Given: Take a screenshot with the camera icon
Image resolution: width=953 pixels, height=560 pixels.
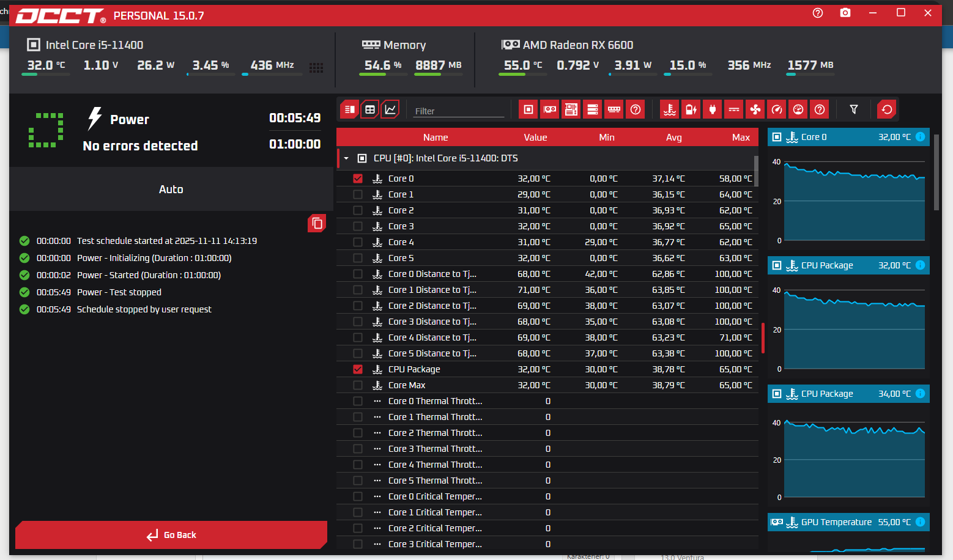Looking at the screenshot, I should (845, 13).
